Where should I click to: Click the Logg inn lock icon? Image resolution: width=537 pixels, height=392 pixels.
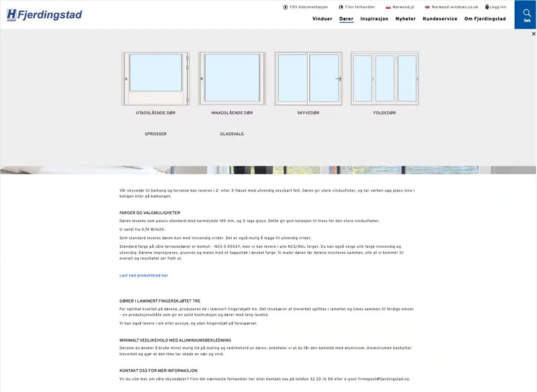point(487,7)
